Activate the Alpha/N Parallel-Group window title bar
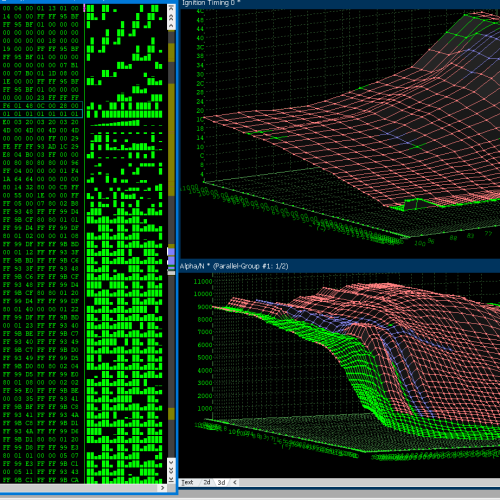This screenshot has height=500, width=500. click(340, 266)
